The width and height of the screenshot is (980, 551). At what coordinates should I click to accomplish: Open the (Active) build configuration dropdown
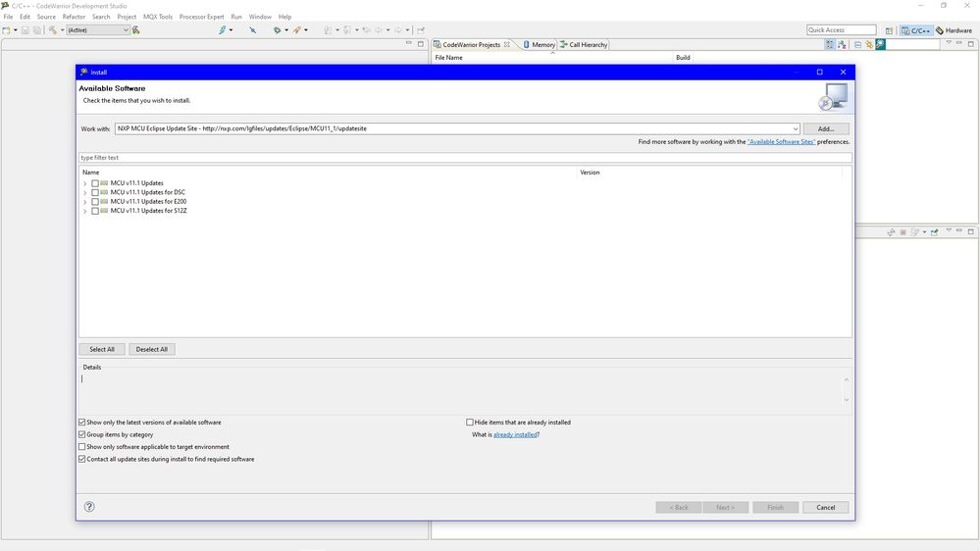[97, 30]
